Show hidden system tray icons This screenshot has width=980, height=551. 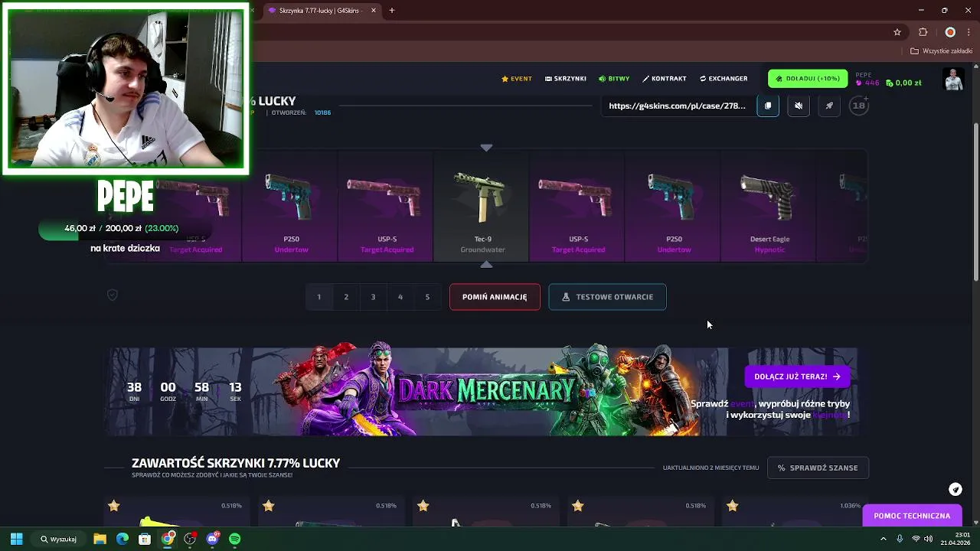pos(884,539)
